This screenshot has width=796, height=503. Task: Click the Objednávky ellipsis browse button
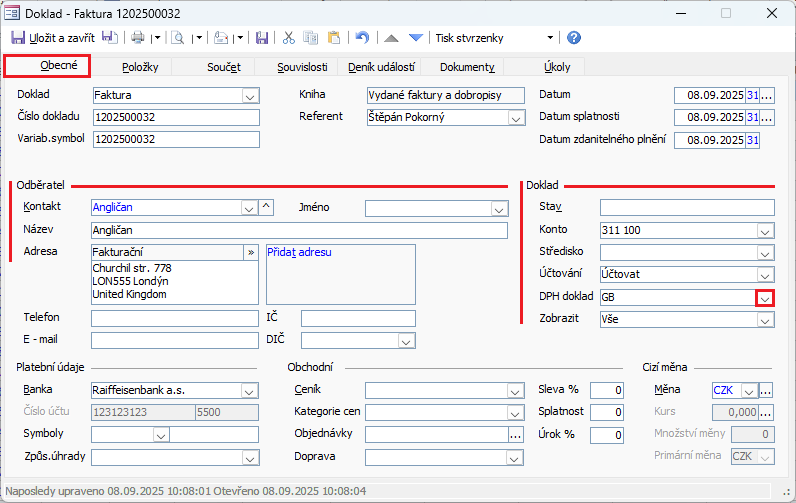pos(516,435)
